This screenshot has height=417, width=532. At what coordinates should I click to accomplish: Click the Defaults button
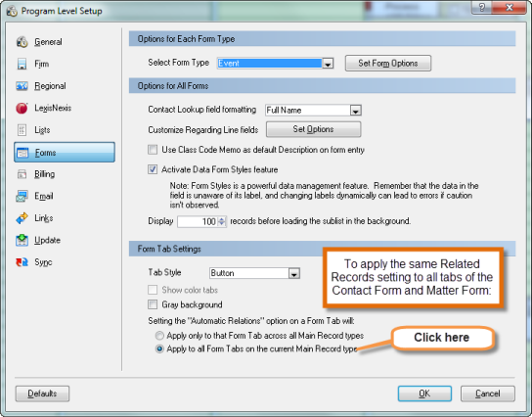(42, 394)
